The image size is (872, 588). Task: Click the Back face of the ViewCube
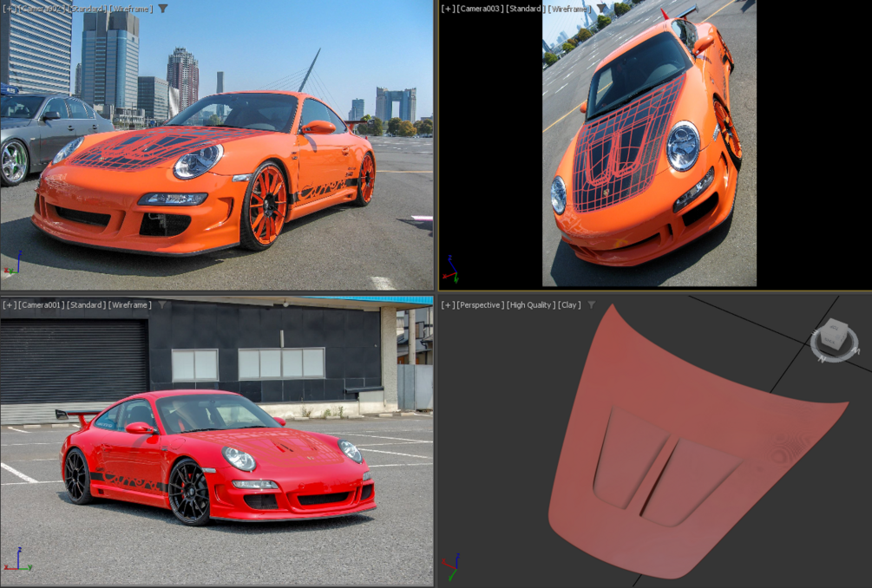pos(829,341)
